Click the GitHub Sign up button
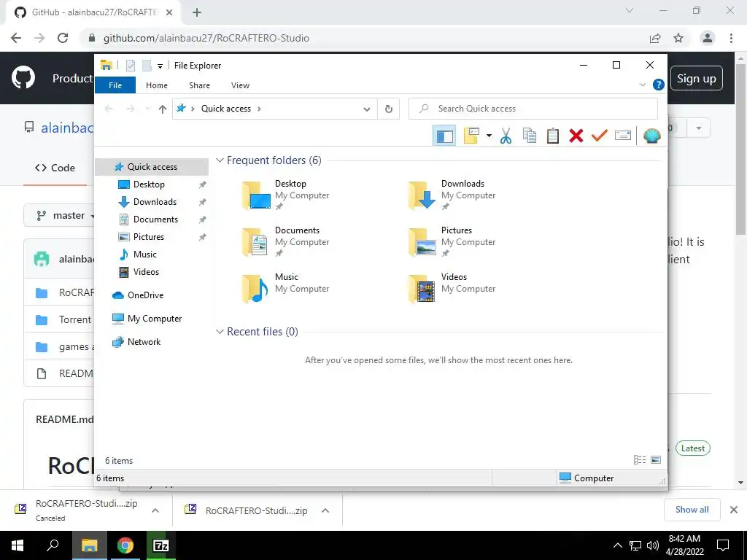This screenshot has height=560, width=747. (697, 79)
